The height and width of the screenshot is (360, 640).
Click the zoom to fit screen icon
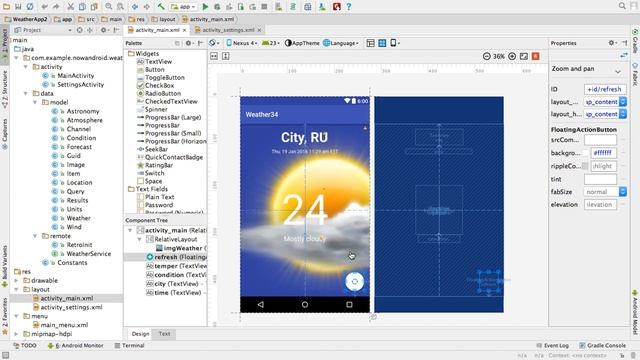tap(524, 56)
